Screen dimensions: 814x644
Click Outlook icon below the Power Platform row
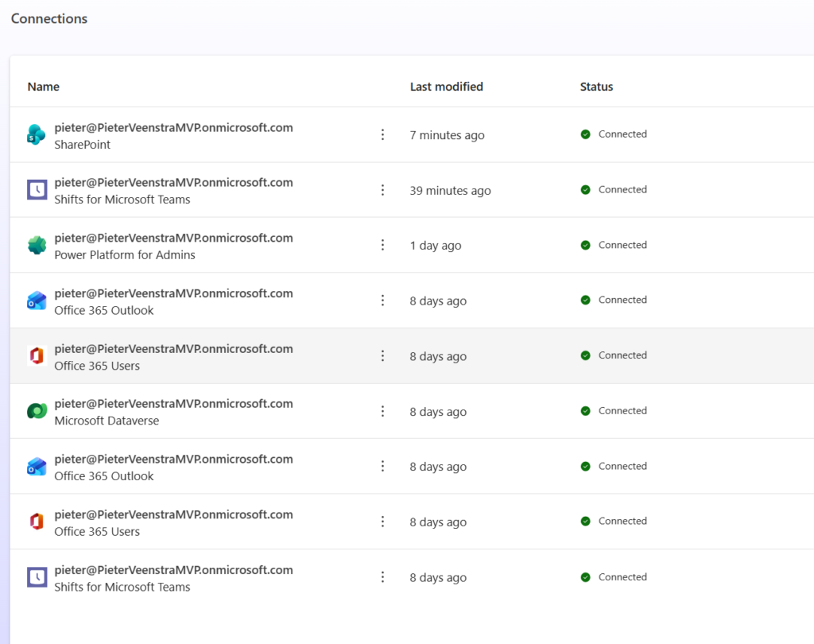37,301
